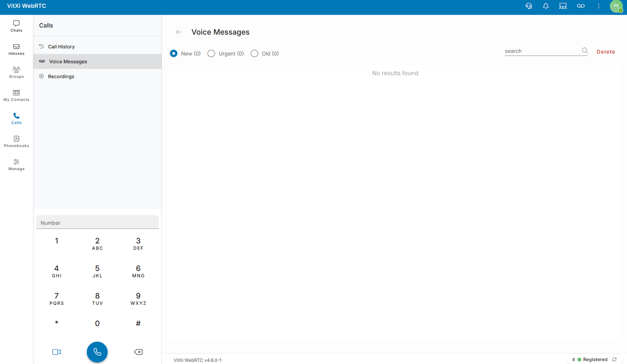Viewport: 627px width, 364px height.
Task: Open the Inboxes section
Action: tap(16, 49)
